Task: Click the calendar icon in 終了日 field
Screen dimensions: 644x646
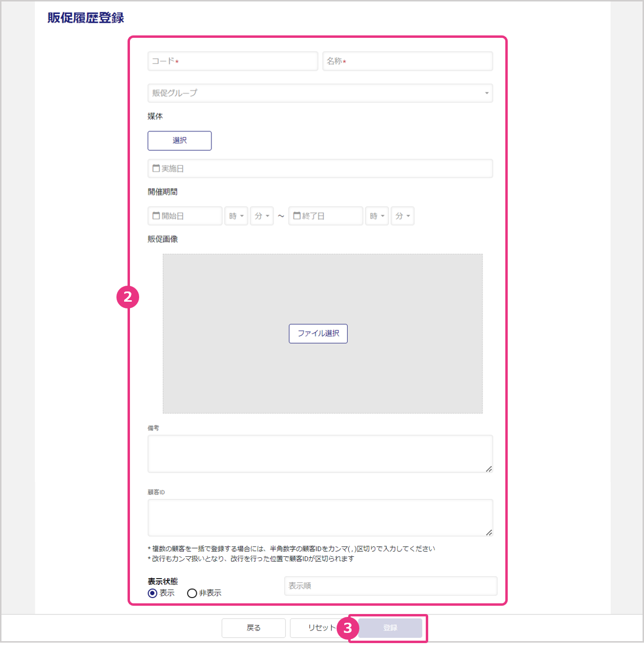Action: point(297,216)
